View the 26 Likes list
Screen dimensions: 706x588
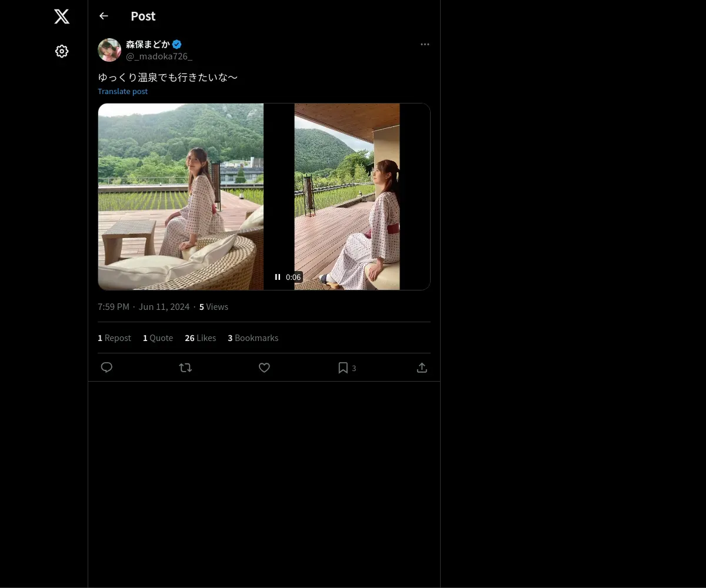[x=200, y=338]
